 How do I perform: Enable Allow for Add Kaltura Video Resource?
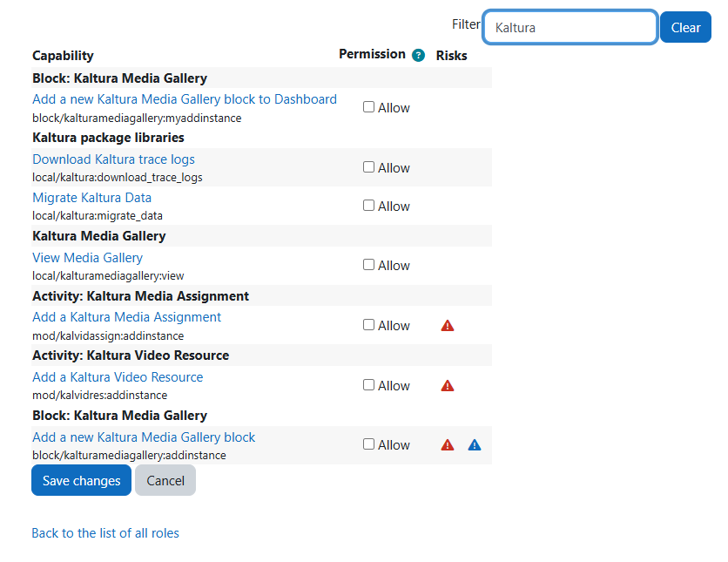(369, 385)
